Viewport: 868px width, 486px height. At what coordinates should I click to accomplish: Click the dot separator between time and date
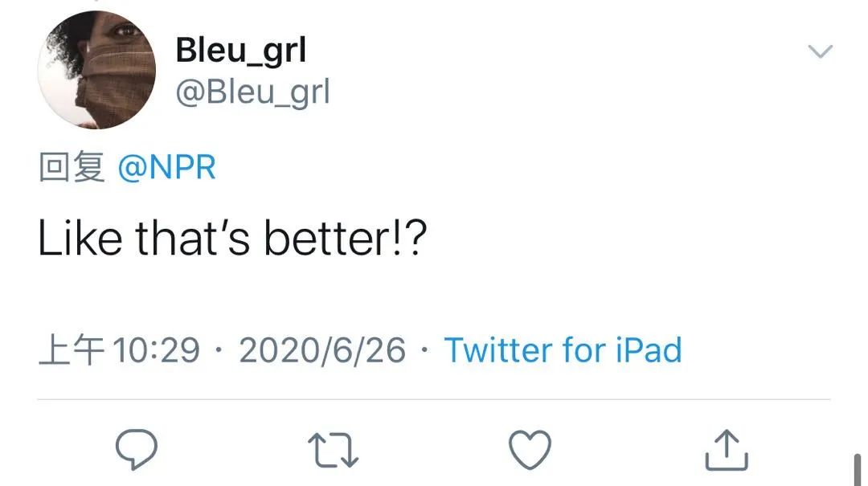(219, 351)
